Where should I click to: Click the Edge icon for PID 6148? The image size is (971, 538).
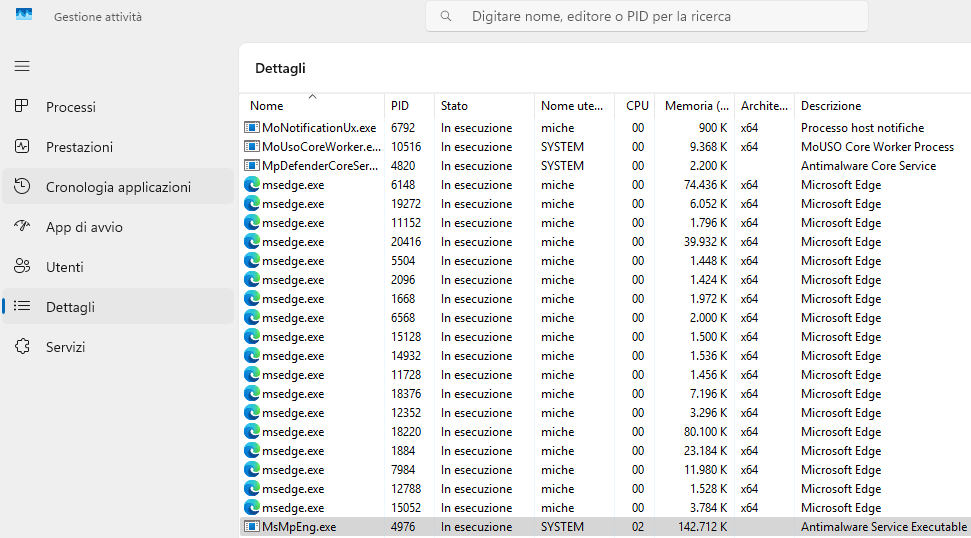(x=251, y=184)
